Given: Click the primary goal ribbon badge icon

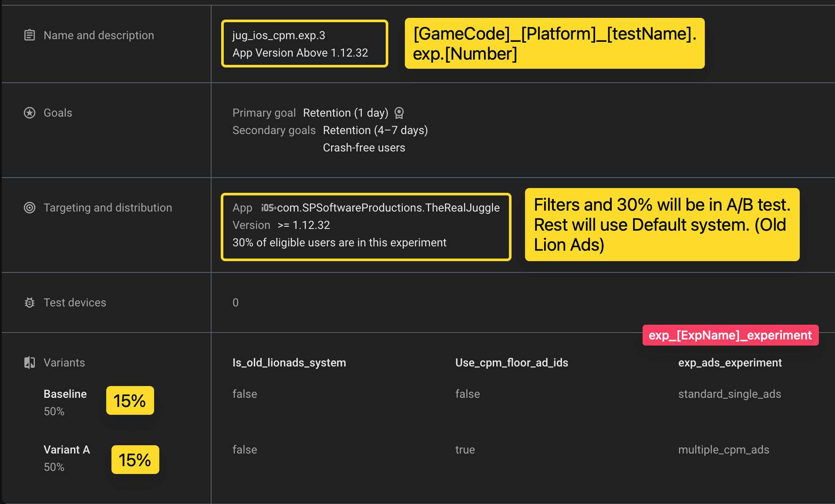Looking at the screenshot, I should tap(399, 113).
